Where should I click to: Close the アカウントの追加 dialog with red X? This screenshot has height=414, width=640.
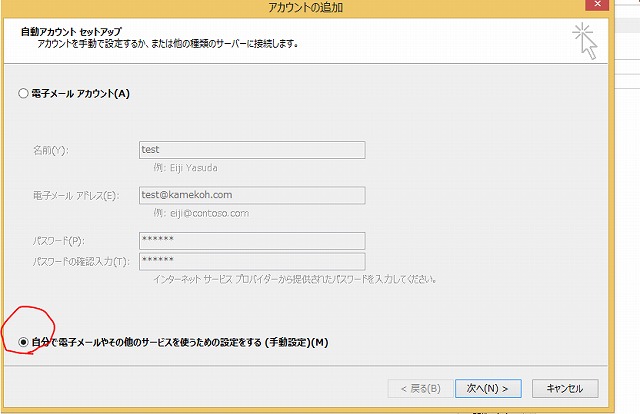tap(597, 4)
